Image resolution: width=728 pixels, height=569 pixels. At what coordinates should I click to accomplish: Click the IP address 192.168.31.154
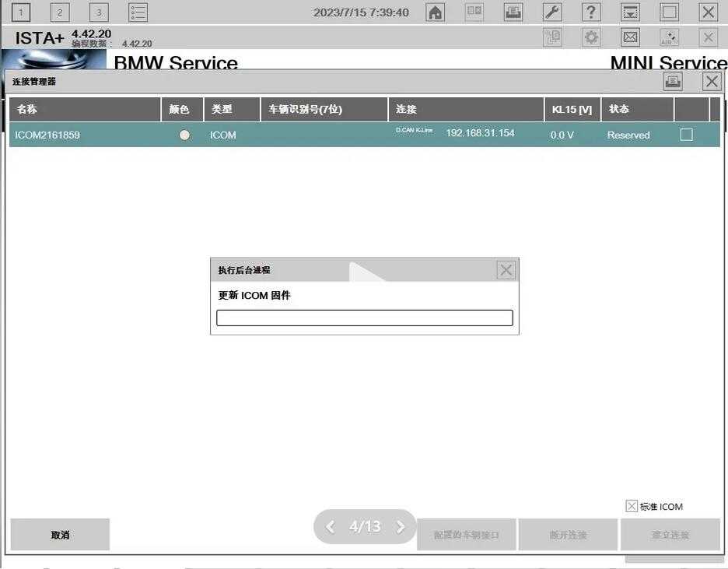click(x=480, y=133)
